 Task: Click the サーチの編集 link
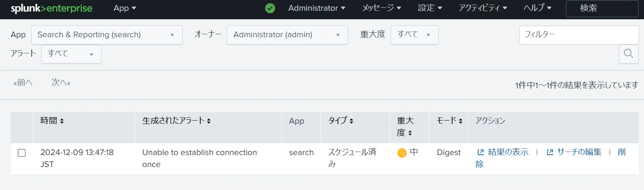(x=579, y=152)
